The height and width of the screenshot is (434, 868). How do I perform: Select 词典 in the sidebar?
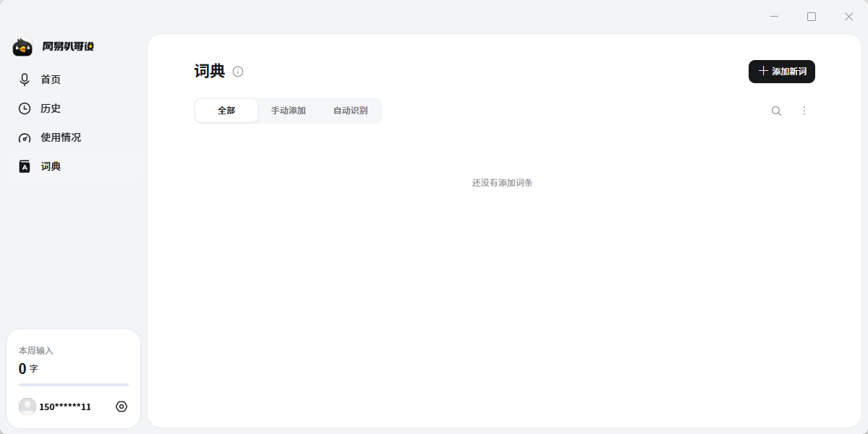pos(73,166)
